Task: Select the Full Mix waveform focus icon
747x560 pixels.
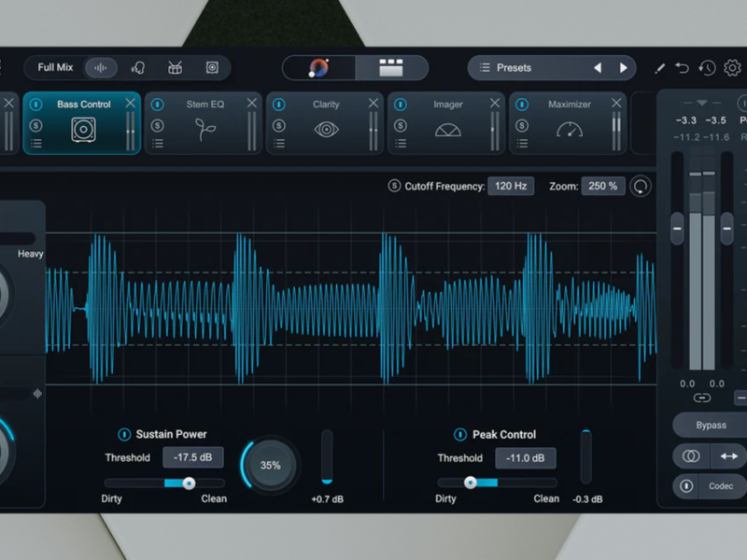Action: [x=101, y=67]
